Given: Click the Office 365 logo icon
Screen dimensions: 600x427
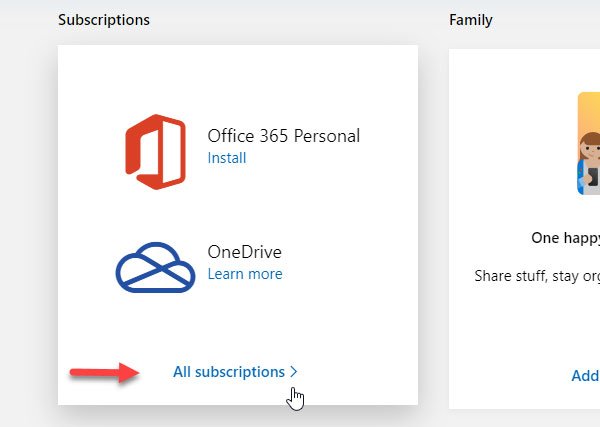Looking at the screenshot, I should click(x=156, y=150).
